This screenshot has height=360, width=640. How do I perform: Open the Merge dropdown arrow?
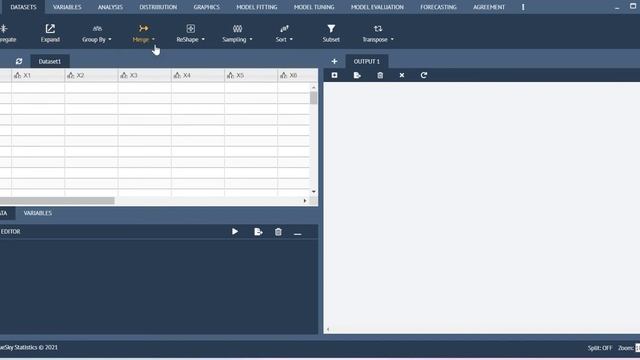153,40
